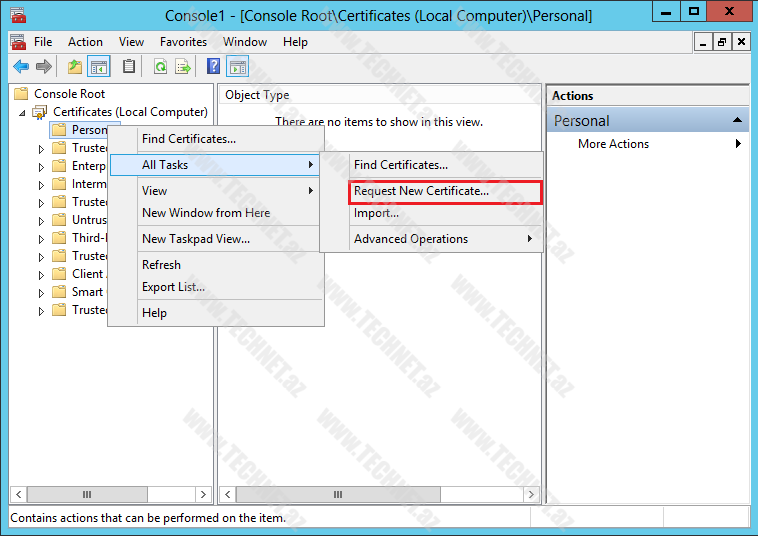Collapse the Certificates (Local Computer) node
The image size is (758, 536).
tap(23, 113)
